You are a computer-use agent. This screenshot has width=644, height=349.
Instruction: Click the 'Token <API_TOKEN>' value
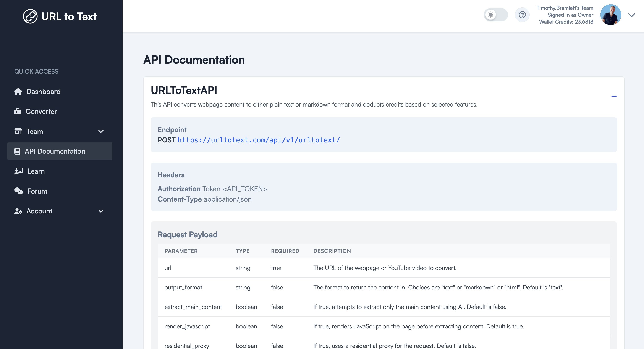(x=235, y=189)
